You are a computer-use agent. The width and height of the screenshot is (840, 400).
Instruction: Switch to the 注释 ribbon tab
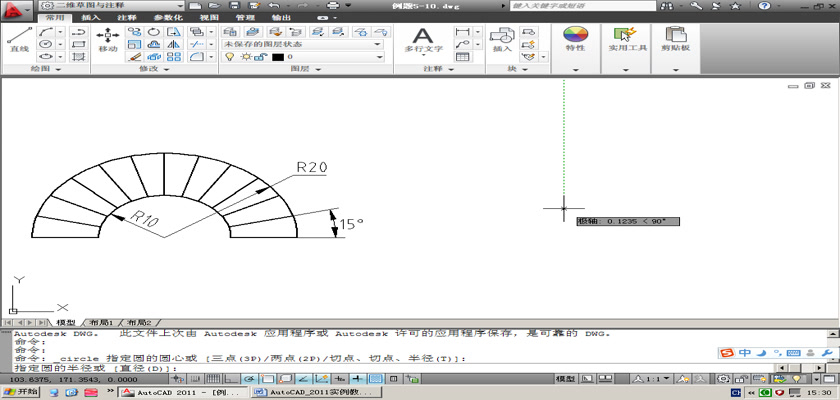126,18
